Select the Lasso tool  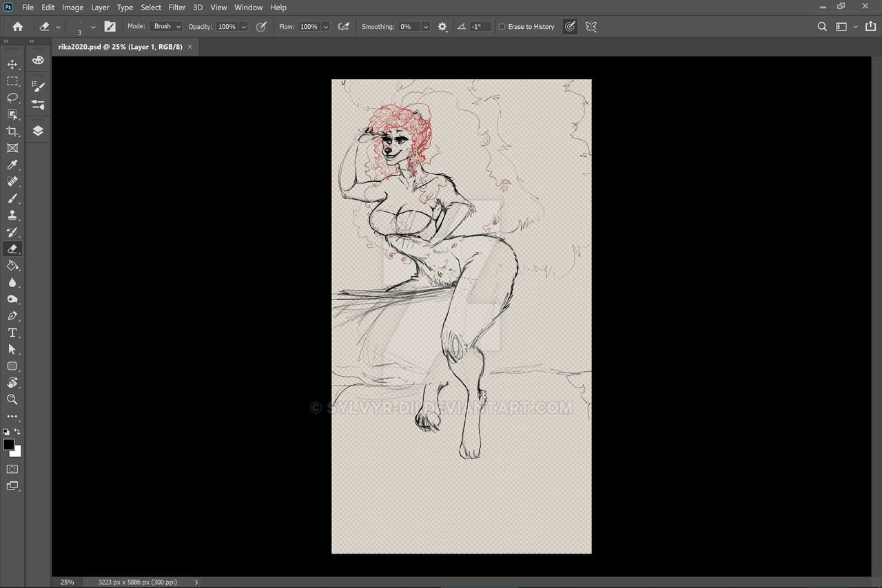point(12,98)
